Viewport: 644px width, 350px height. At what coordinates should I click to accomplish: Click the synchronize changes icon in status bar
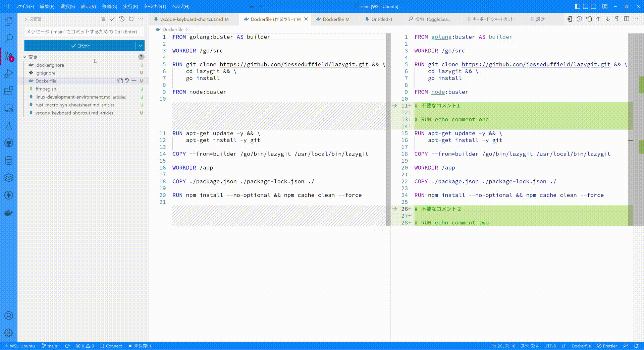(67, 346)
